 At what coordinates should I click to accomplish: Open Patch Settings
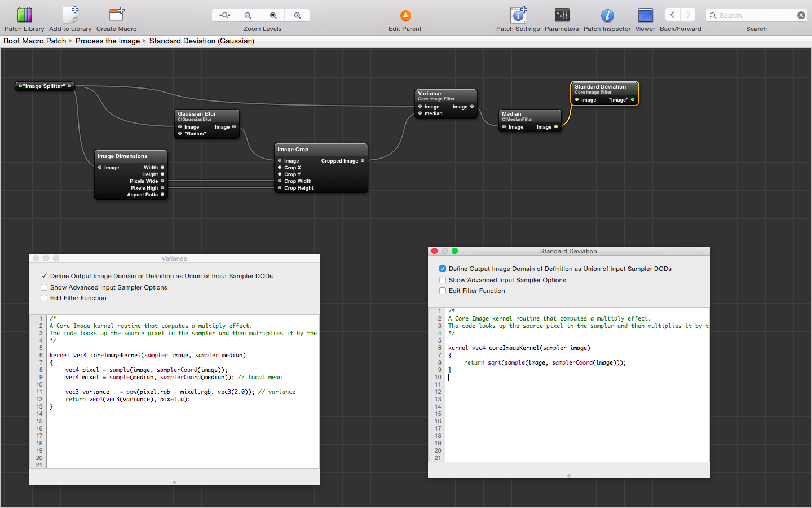[518, 15]
